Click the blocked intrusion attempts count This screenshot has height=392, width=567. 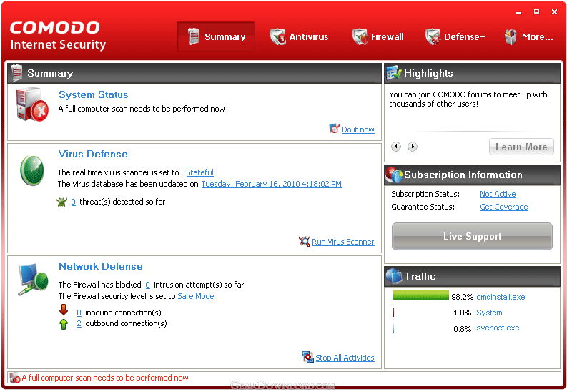[x=147, y=285]
